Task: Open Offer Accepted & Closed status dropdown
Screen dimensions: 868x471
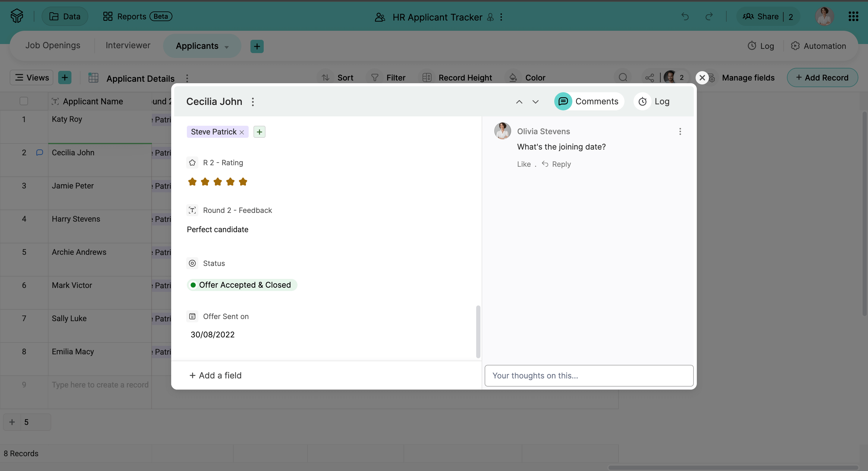Action: tap(242, 285)
